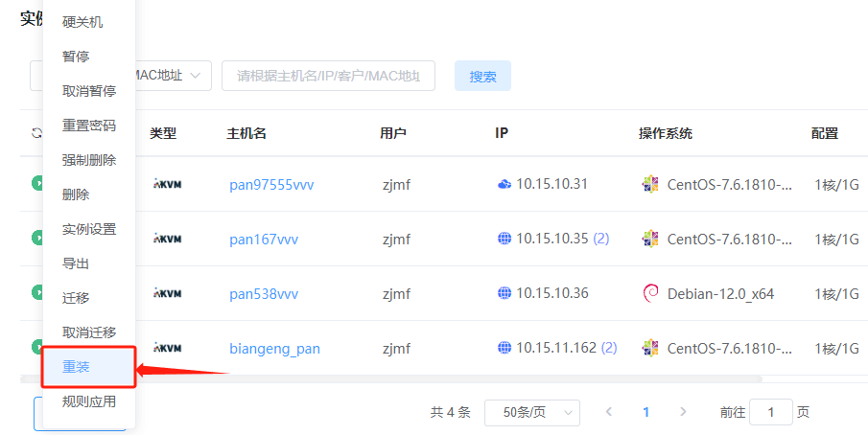Click the horizontal table scrollbar
This screenshot has width=868, height=435.
coord(390,379)
